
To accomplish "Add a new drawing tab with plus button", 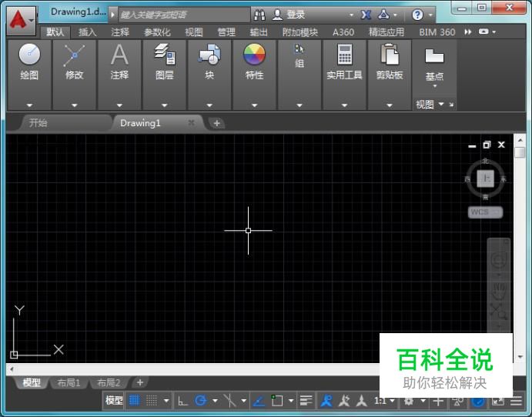I will click(217, 123).
